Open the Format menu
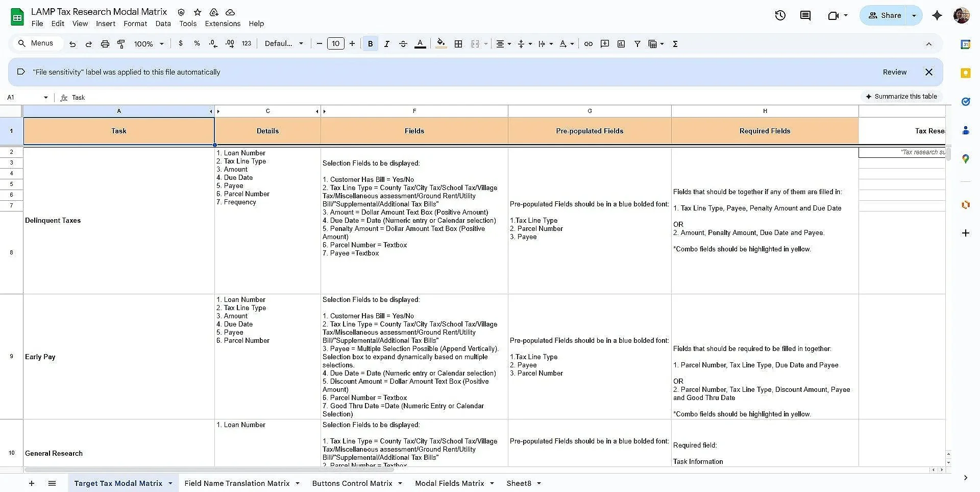Viewport: 980px width, 492px height. point(135,24)
